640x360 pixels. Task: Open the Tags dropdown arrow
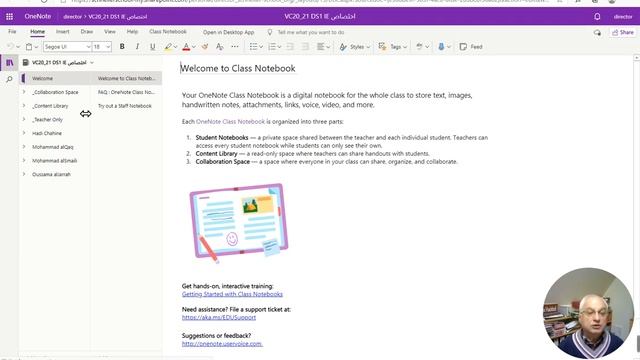pos(405,47)
